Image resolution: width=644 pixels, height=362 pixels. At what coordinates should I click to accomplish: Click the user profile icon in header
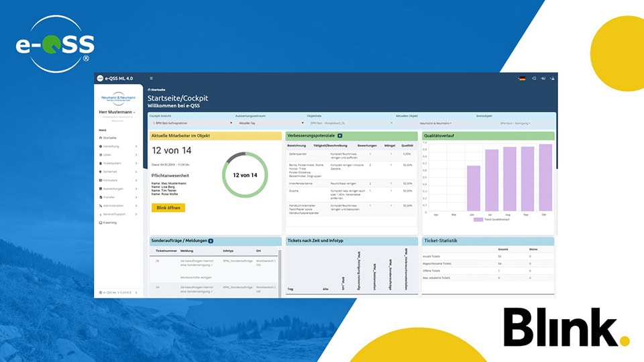[551, 78]
